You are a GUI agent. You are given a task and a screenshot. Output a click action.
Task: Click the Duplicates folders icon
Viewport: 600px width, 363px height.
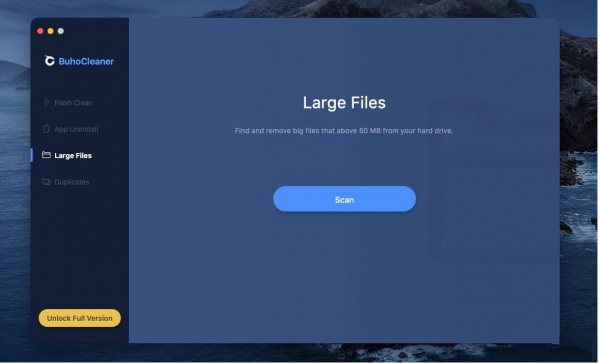coord(46,182)
